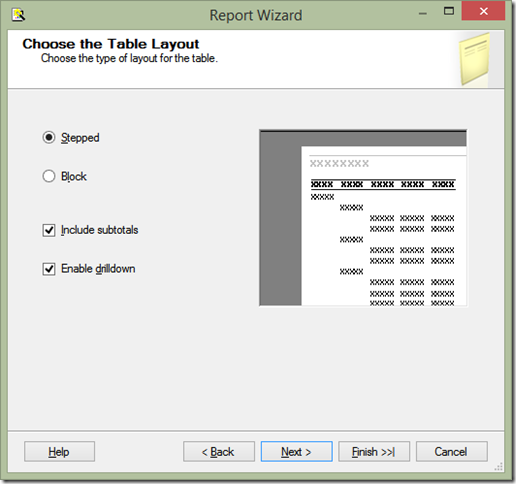Click the resize grip in dialog corner
This screenshot has width=516, height=484.
[499, 467]
